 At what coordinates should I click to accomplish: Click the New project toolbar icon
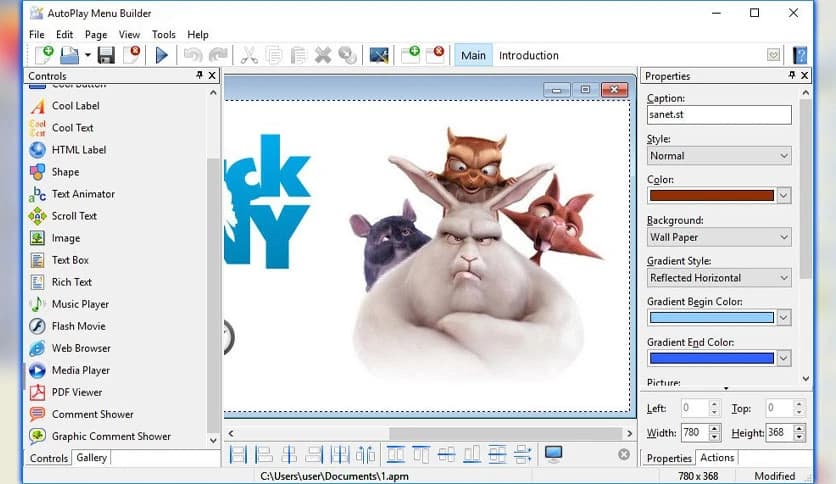click(44, 55)
